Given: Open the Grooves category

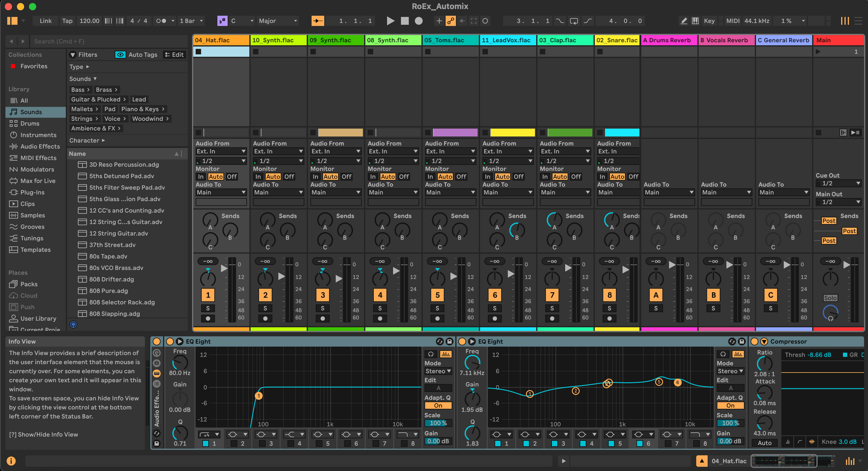Looking at the screenshot, I should pyautogui.click(x=32, y=227).
